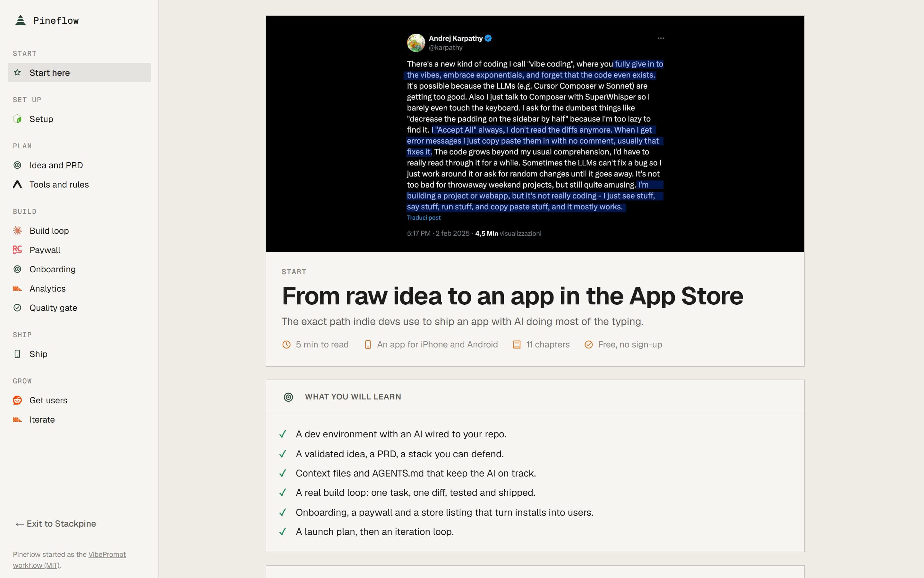Image resolution: width=924 pixels, height=578 pixels.
Task: Click the star icon beside Start here
Action: pyautogui.click(x=17, y=72)
